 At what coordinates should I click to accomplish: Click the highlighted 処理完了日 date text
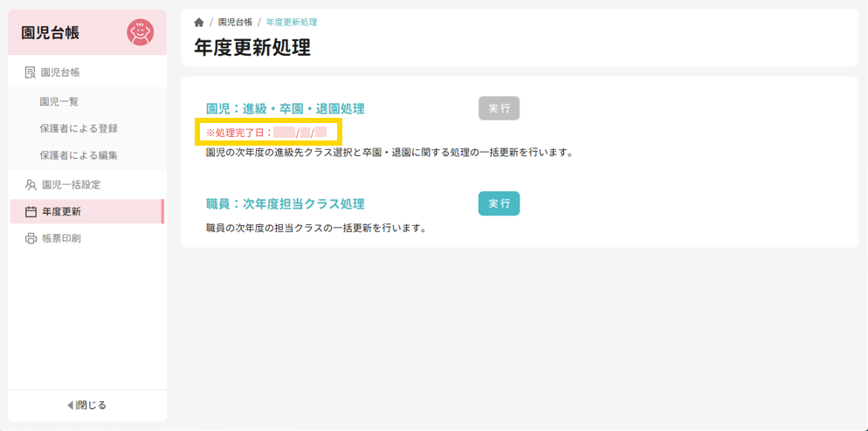tap(267, 133)
